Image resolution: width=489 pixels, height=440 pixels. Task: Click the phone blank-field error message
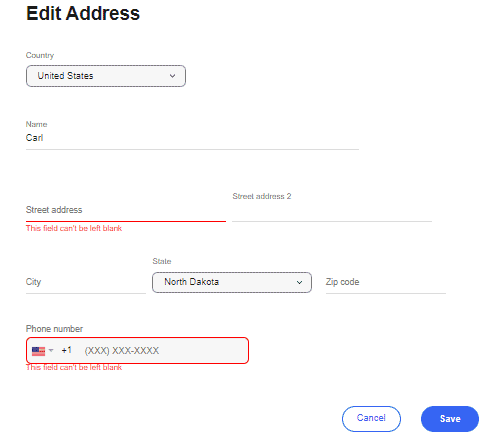tap(74, 367)
